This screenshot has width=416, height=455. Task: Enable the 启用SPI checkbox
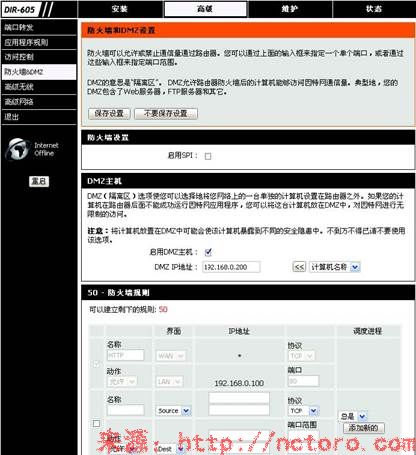click(208, 156)
